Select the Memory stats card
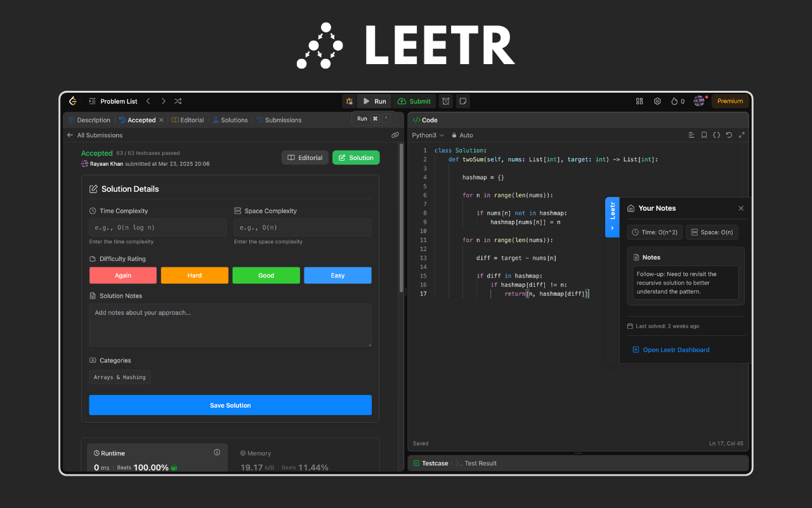 click(x=303, y=458)
